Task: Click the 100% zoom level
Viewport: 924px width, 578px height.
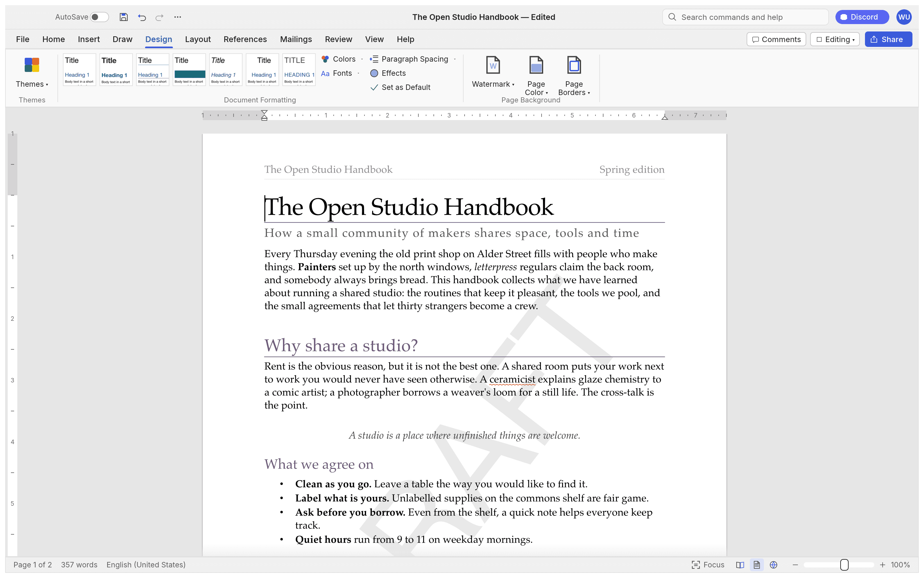Action: 900,565
